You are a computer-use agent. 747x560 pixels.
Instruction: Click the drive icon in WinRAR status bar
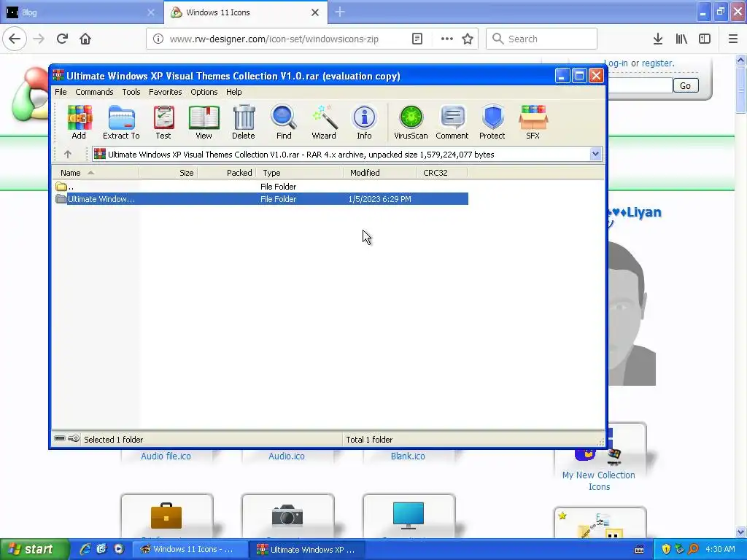click(60, 438)
